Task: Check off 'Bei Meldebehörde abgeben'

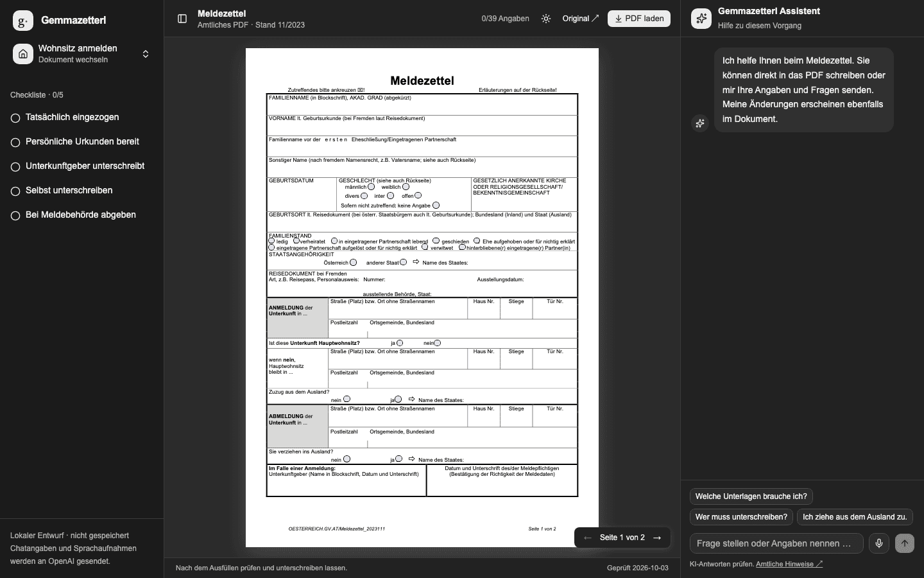Action: [x=15, y=216]
